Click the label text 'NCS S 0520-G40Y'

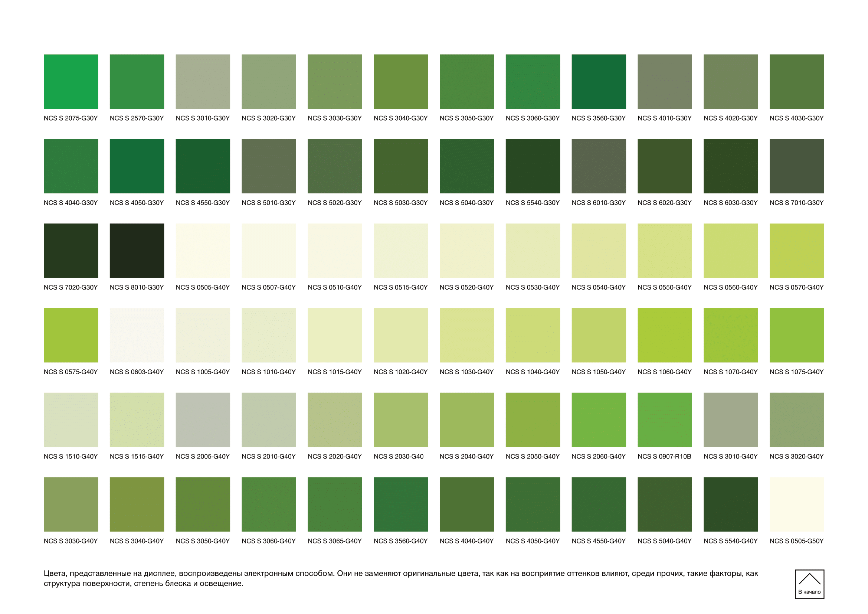coord(466,288)
